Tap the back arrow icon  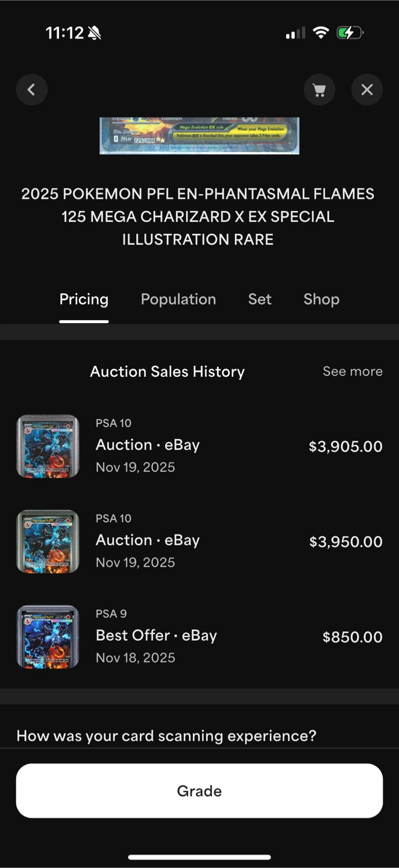(31, 90)
